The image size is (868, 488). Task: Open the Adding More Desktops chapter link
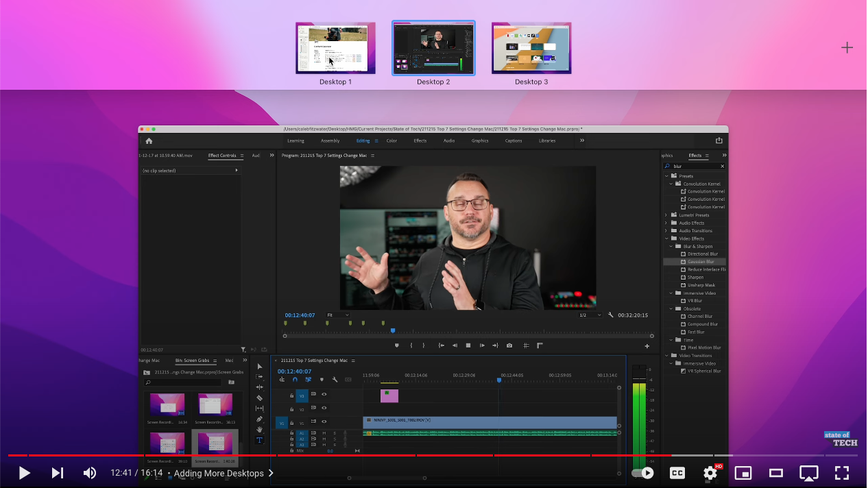click(224, 473)
